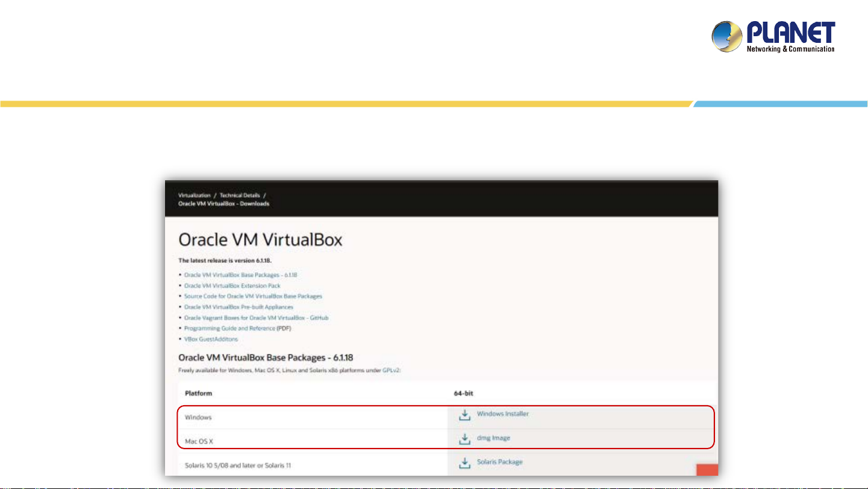868x489 pixels.
Task: Click the dmg Image download icon
Action: pos(464,439)
